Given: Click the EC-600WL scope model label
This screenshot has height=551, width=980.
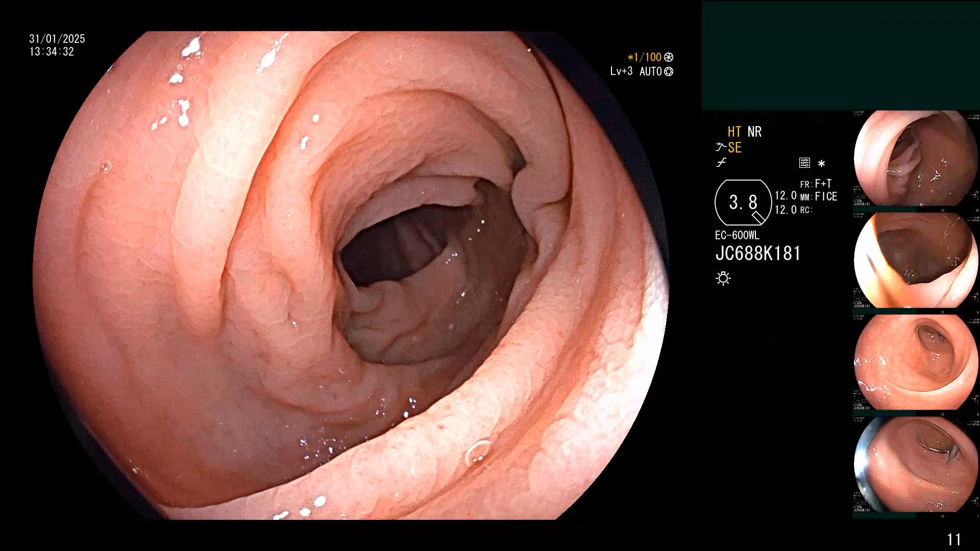Looking at the screenshot, I should tap(737, 235).
